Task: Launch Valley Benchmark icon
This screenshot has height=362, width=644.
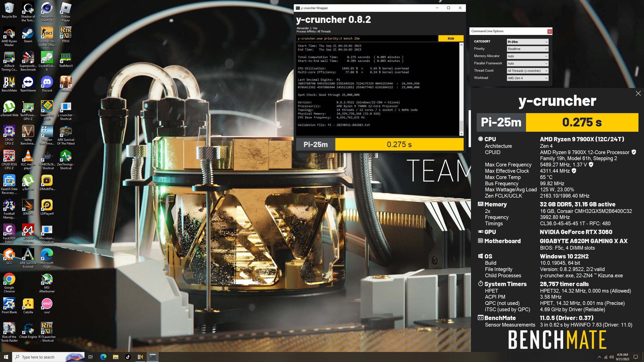Action: [28, 135]
